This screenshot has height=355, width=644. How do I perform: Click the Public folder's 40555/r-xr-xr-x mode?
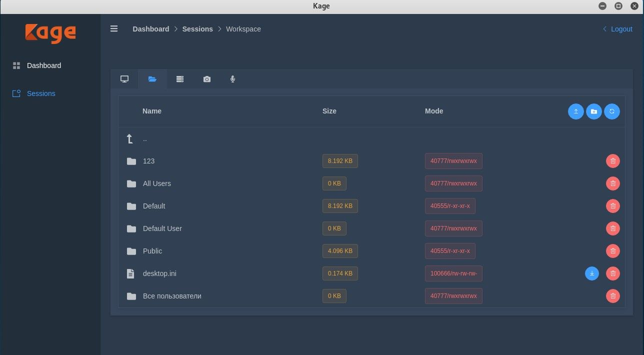450,251
